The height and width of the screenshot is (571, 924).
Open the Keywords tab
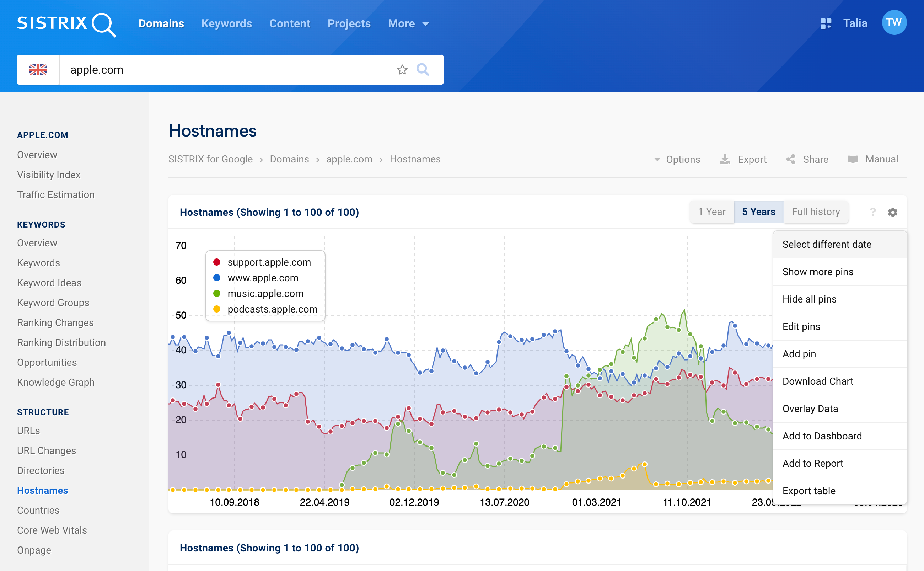[x=226, y=23]
